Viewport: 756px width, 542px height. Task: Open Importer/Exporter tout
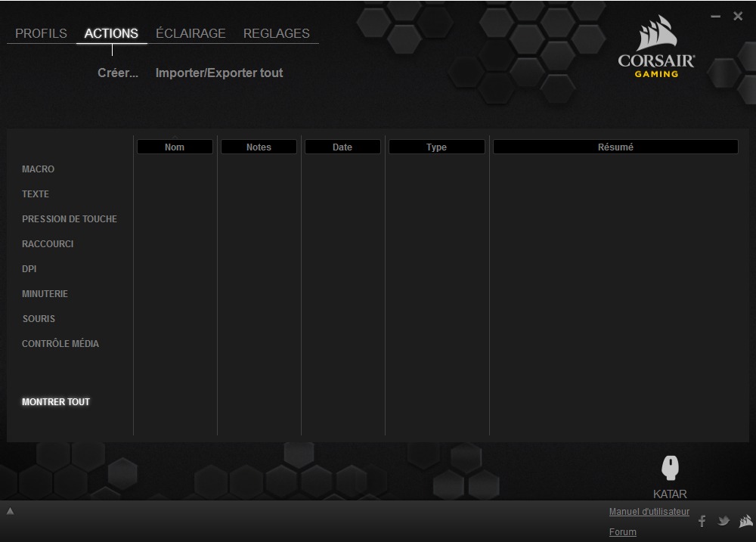[x=219, y=73]
